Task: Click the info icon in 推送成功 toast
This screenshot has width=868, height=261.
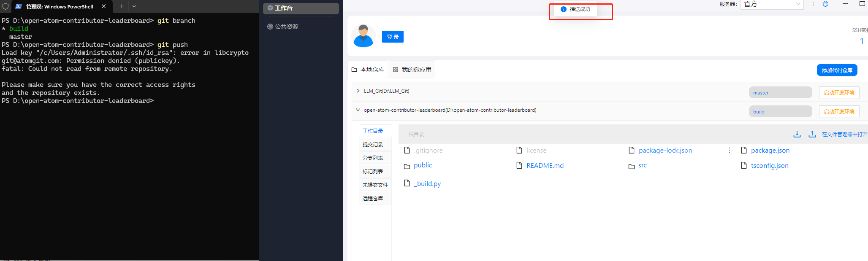Action: tap(563, 9)
